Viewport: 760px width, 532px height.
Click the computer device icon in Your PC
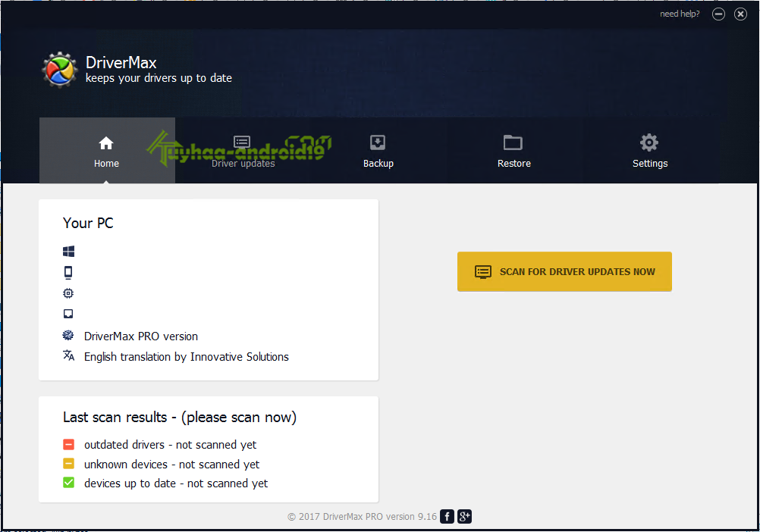click(68, 273)
